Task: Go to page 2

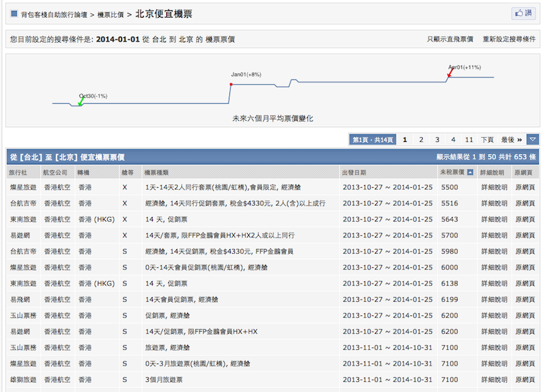Action: (x=421, y=140)
